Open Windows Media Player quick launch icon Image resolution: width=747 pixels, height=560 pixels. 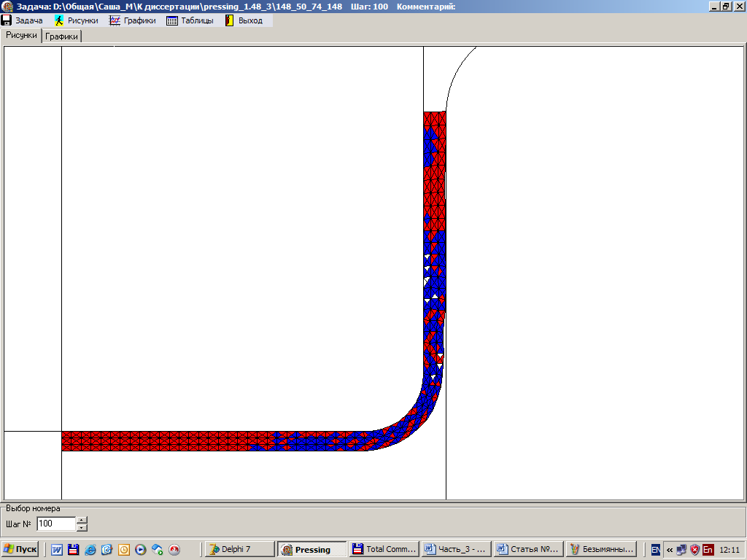click(141, 550)
